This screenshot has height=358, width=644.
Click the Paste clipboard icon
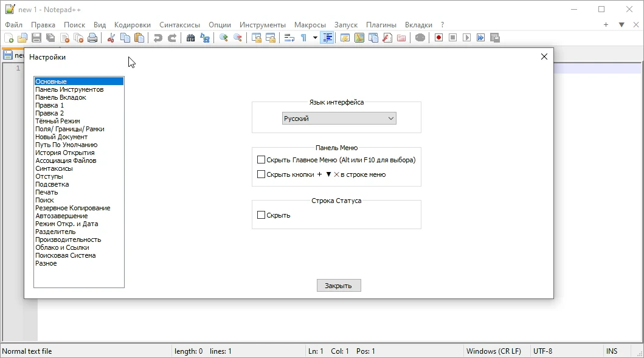[139, 38]
